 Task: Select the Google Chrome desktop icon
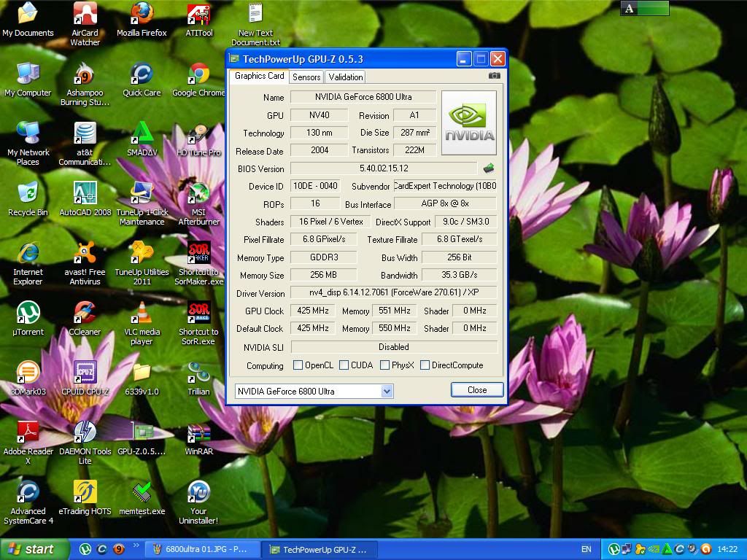coord(198,80)
